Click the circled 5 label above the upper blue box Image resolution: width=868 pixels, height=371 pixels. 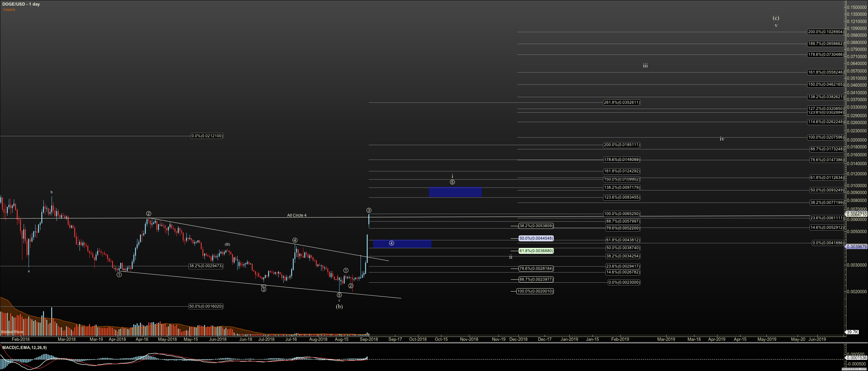(452, 182)
